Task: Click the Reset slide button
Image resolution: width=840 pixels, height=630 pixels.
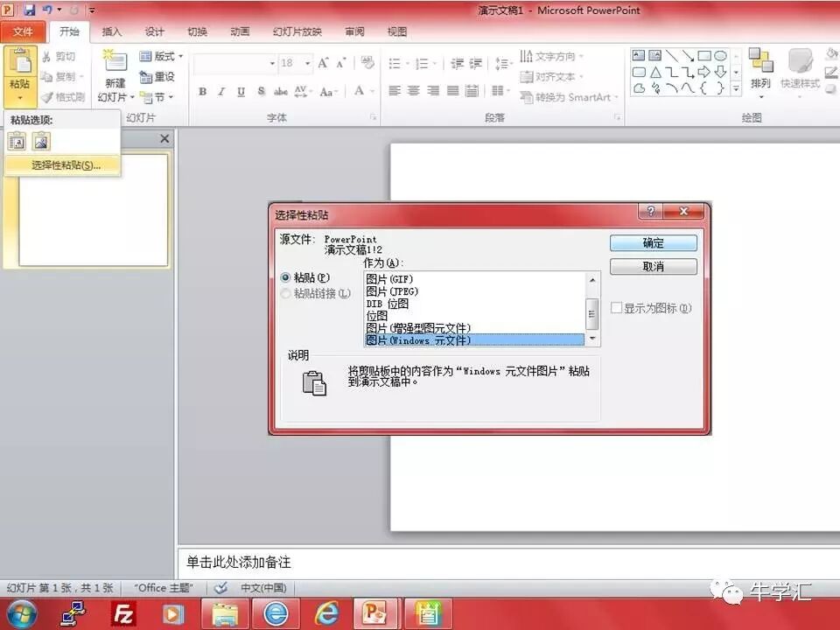Action: tap(157, 77)
